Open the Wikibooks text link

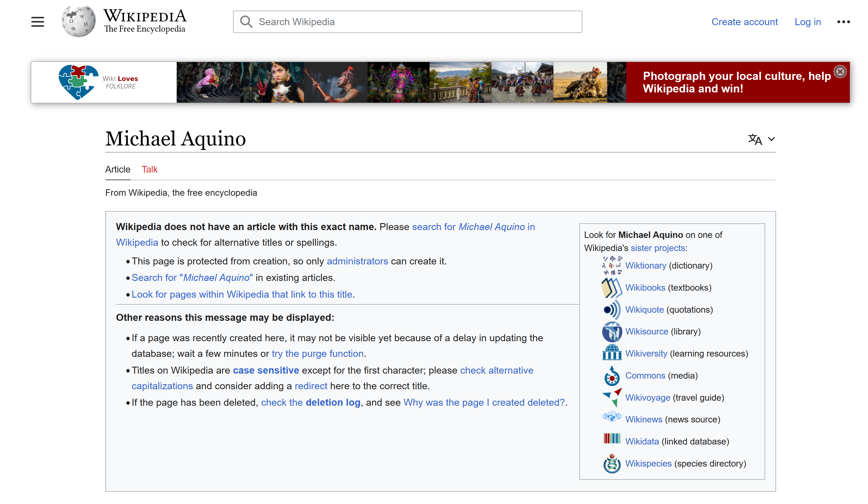[645, 287]
